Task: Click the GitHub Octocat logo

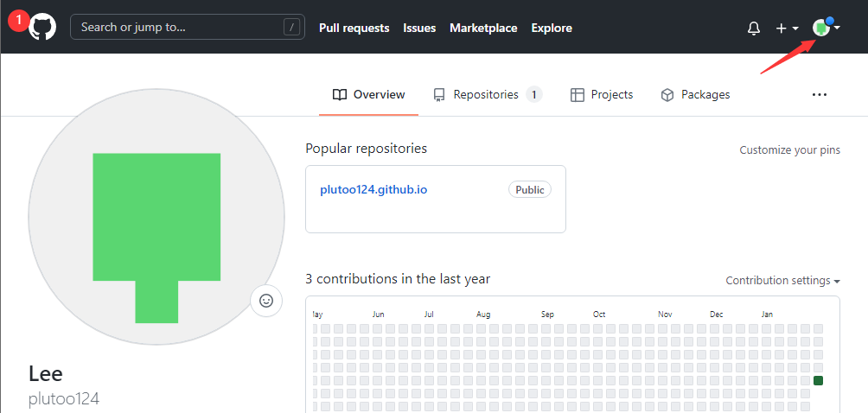Action: click(x=42, y=27)
